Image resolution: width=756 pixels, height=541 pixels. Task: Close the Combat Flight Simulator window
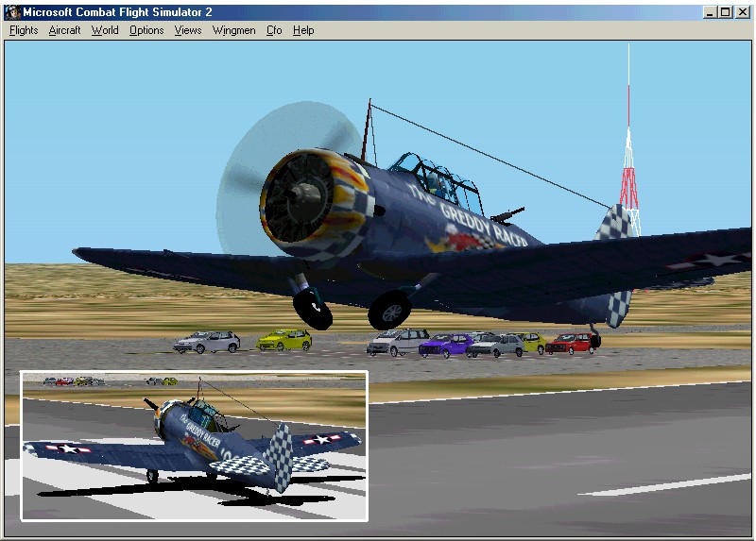(x=742, y=12)
